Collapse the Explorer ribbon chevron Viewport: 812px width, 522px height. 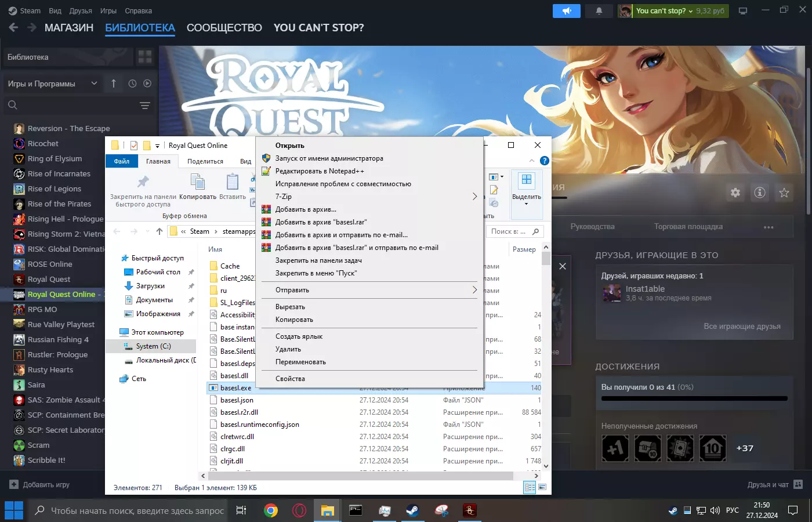[x=532, y=161]
